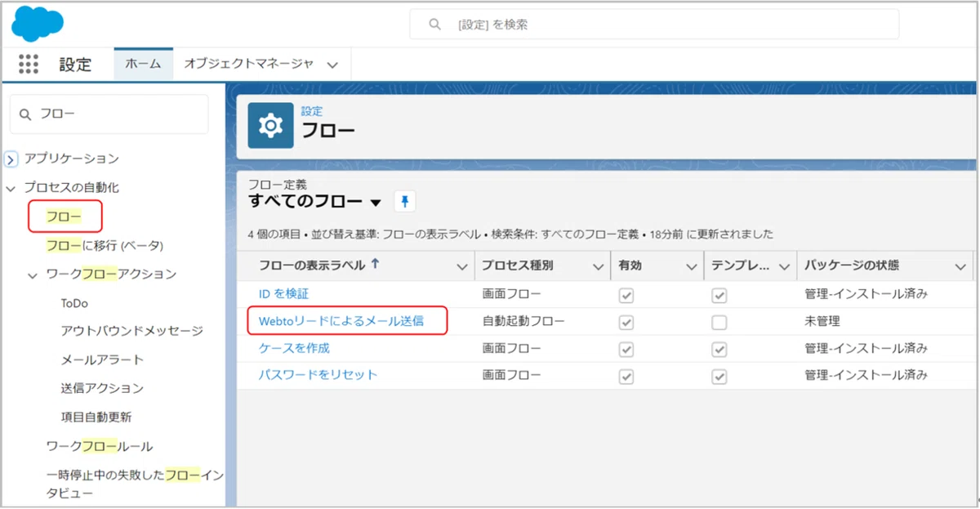The image size is (980, 509).
Task: Toggle 有効 checkbox for ケースを作成
Action: 626,349
